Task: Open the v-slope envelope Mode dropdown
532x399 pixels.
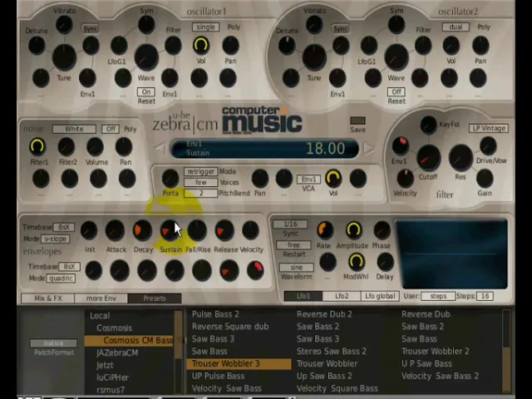Action: pos(56,239)
